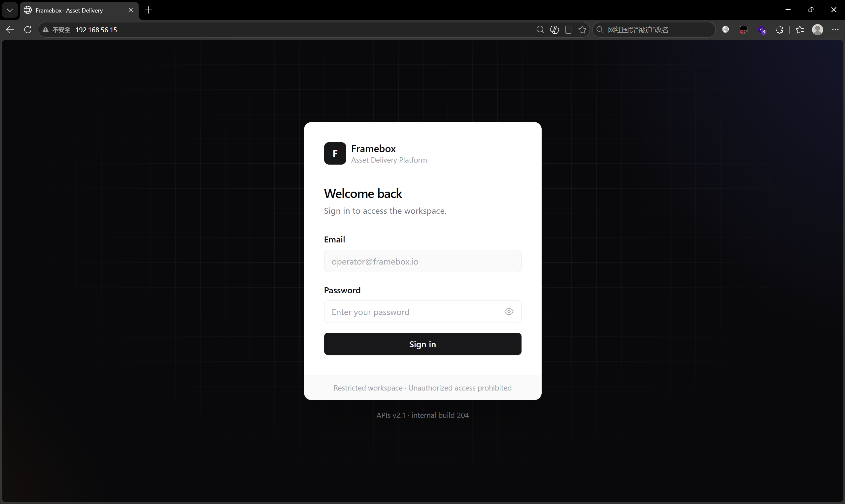Open the purple extension with 3 badge
This screenshot has width=845, height=504.
(762, 30)
